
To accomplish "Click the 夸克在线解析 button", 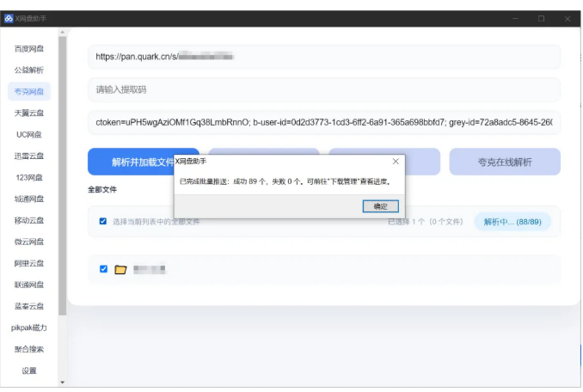I will (x=505, y=162).
